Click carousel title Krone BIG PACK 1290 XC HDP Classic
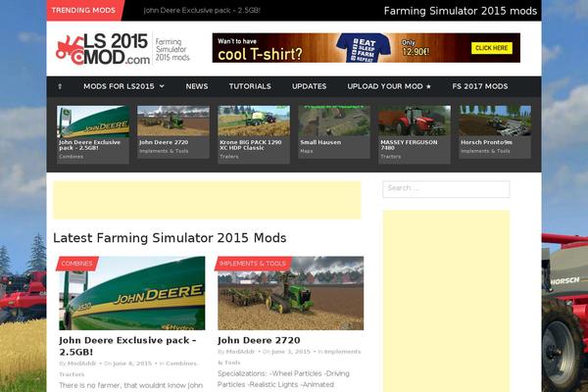Viewport: 588px width, 392px height. point(251,145)
